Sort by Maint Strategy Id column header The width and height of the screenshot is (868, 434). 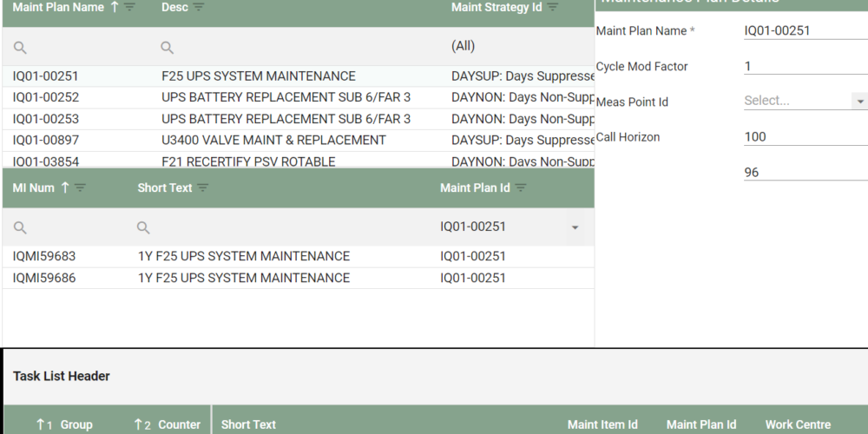coord(496,7)
